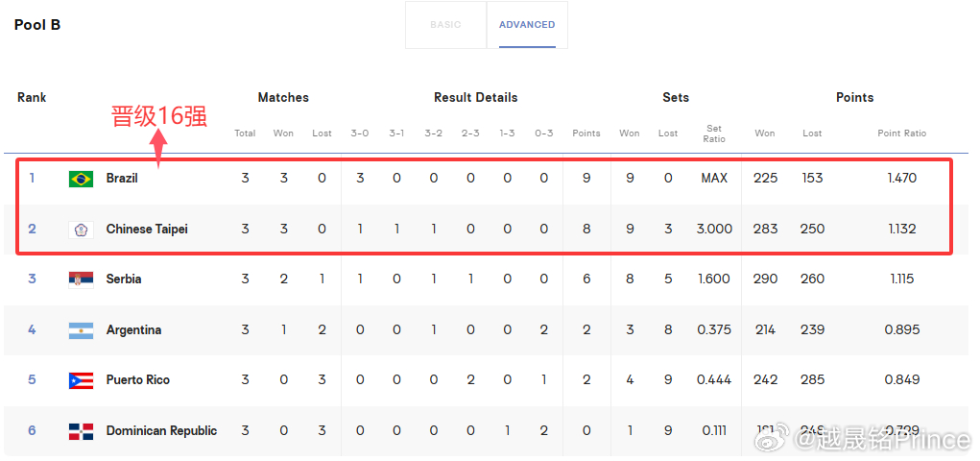Open the Puerto Rico team link
980x461 pixels.
point(137,379)
